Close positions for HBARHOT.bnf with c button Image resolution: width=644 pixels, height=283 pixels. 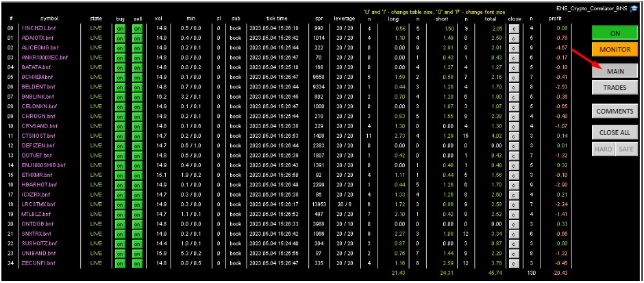[x=515, y=185]
